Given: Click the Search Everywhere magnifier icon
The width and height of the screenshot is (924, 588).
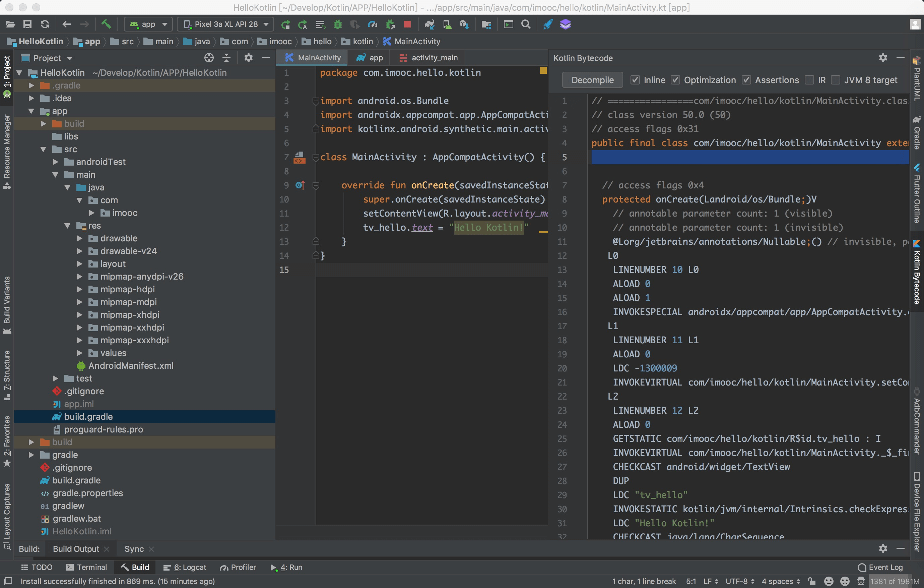Looking at the screenshot, I should [526, 24].
